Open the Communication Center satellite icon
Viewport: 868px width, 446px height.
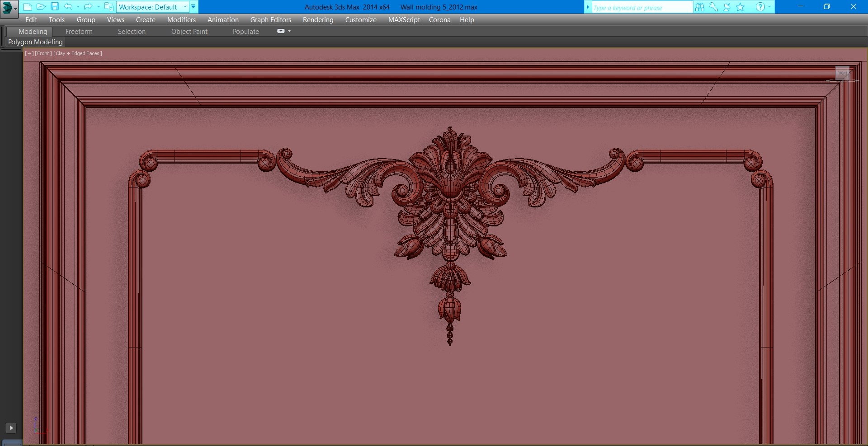727,7
